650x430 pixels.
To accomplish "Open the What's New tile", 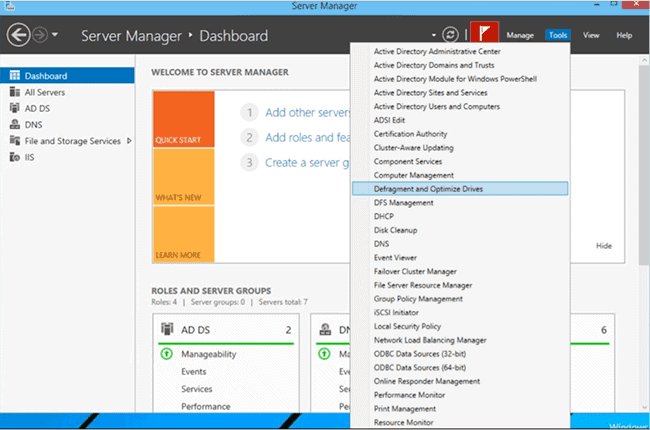I will tap(184, 177).
